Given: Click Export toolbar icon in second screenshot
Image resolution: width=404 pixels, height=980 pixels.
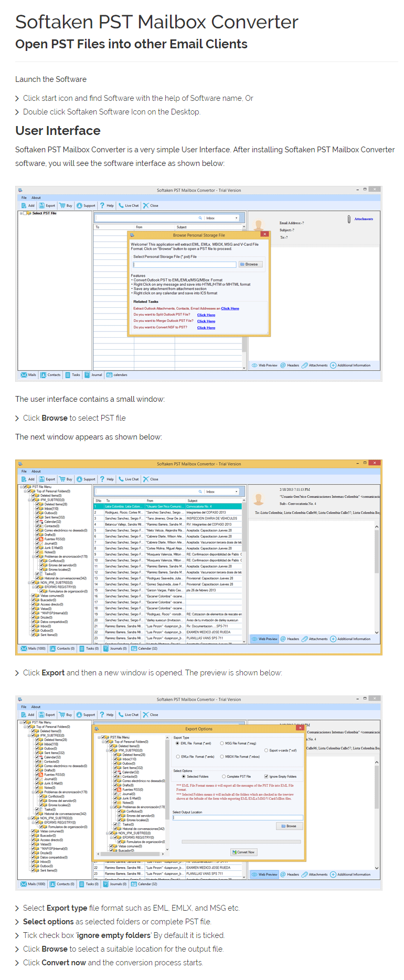Looking at the screenshot, I should (42, 479).
